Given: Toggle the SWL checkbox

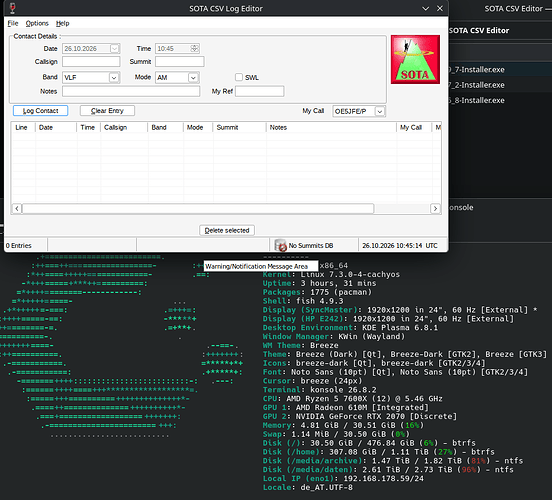Looking at the screenshot, I should point(239,77).
